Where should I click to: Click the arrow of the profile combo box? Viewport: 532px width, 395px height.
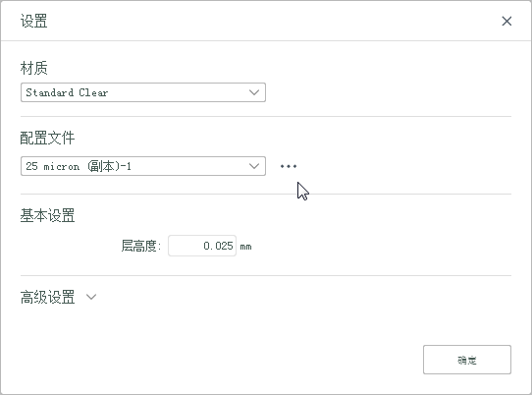[254, 166]
